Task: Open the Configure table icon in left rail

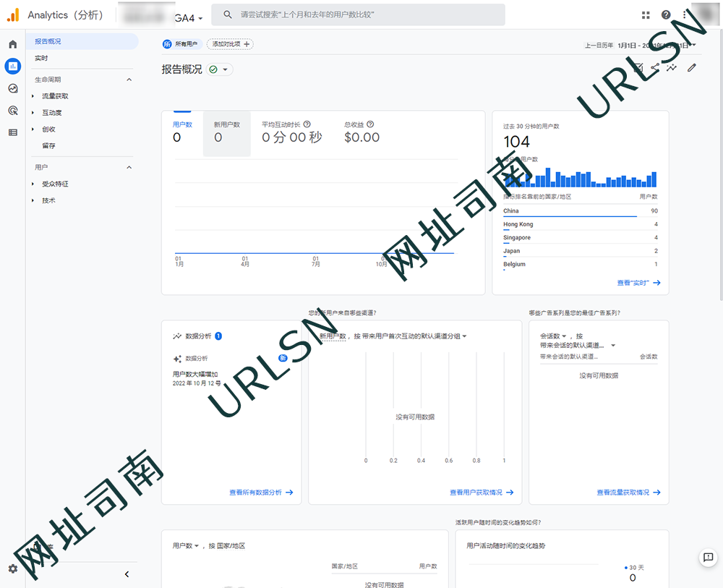Action: [x=12, y=132]
